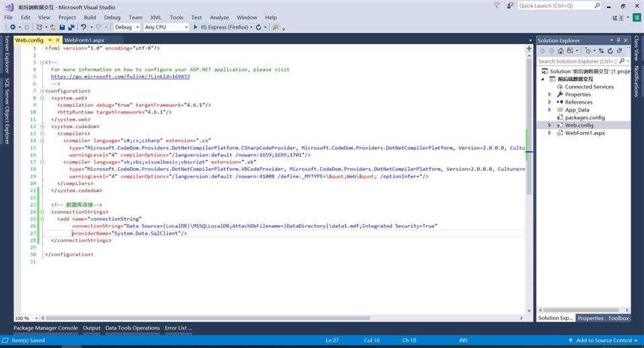Click the Open File toolbar icon
Screen dimensions: 644x348
pyautogui.click(x=52, y=27)
